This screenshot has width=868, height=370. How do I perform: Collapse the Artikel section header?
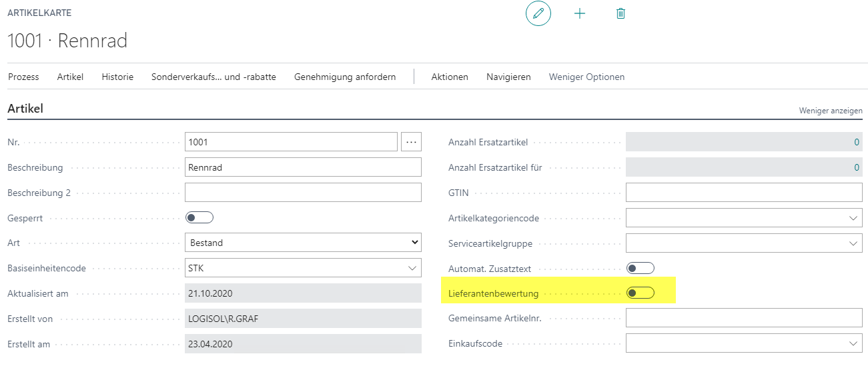[25, 108]
